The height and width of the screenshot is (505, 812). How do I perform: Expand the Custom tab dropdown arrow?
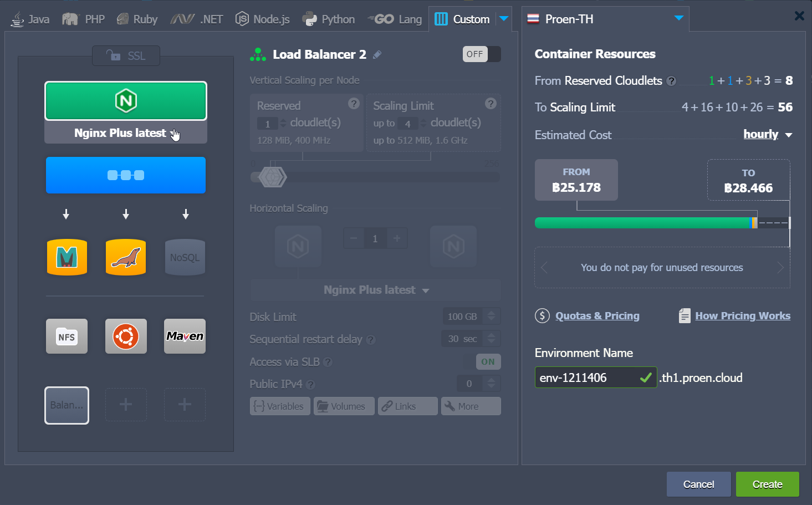(x=504, y=19)
